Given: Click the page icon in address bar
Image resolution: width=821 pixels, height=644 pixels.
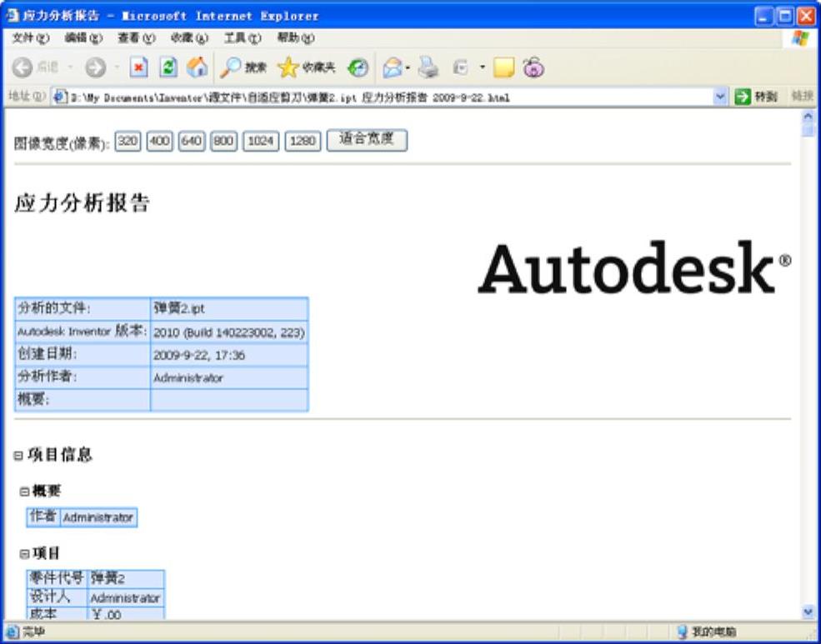Looking at the screenshot, I should (60, 97).
